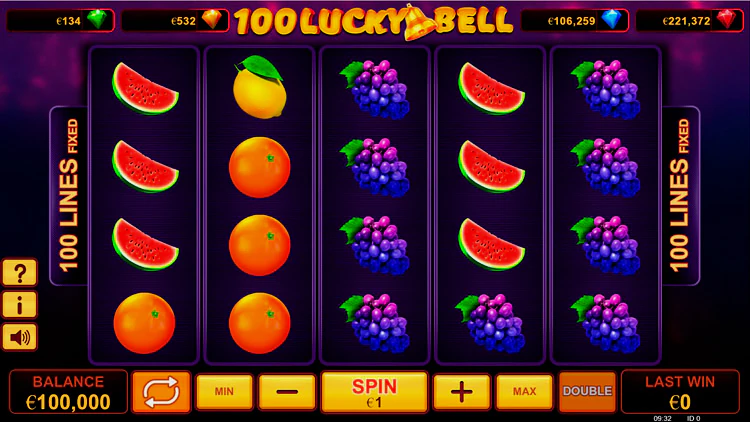Select the green gem jackpot €134
Screen dimensions: 750x422
coord(60,21)
